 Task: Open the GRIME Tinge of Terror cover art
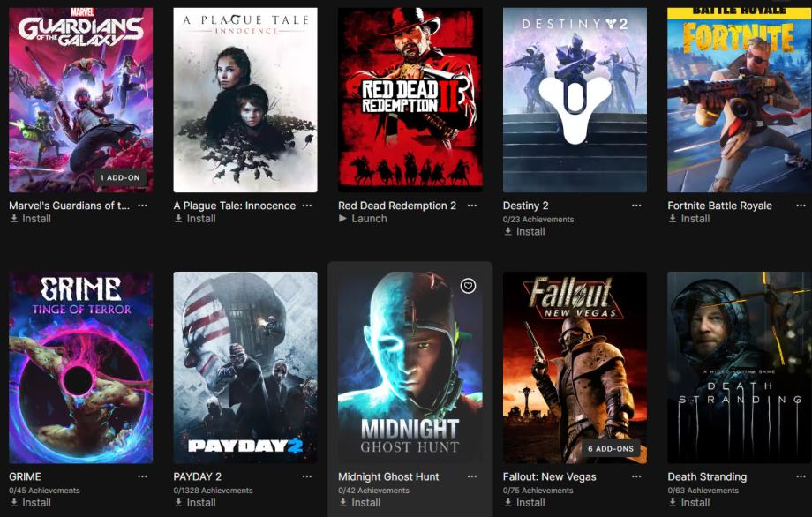point(81,367)
